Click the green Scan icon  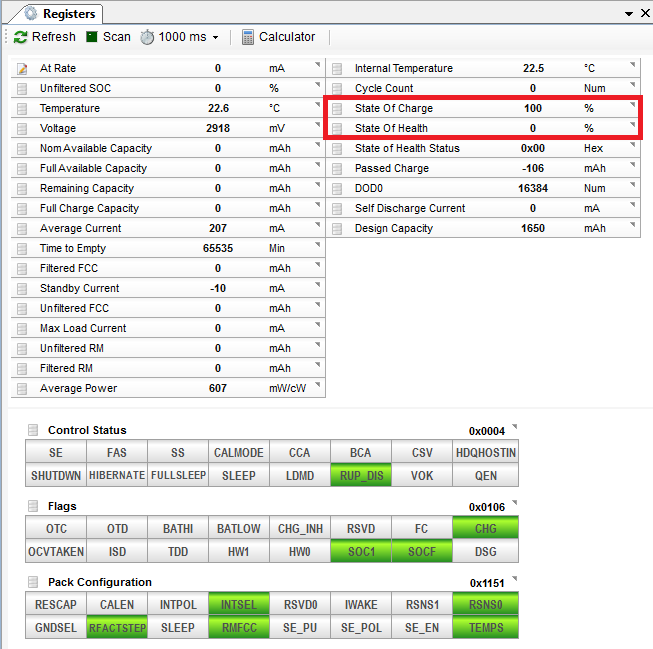pyautogui.click(x=92, y=37)
